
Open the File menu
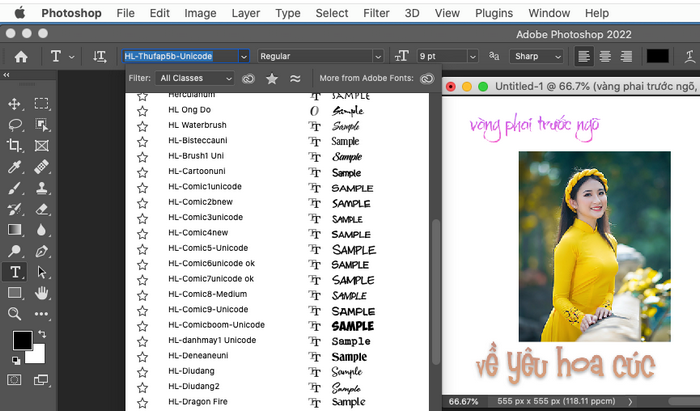coord(125,13)
